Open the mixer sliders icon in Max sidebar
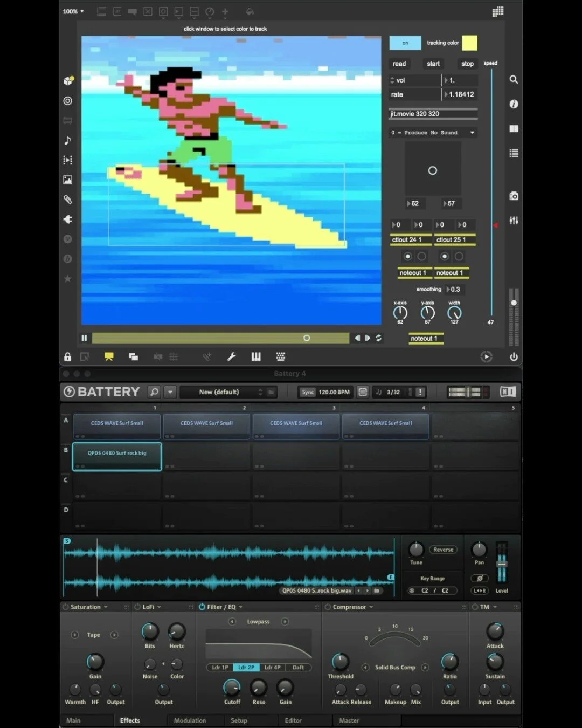 pos(514,221)
